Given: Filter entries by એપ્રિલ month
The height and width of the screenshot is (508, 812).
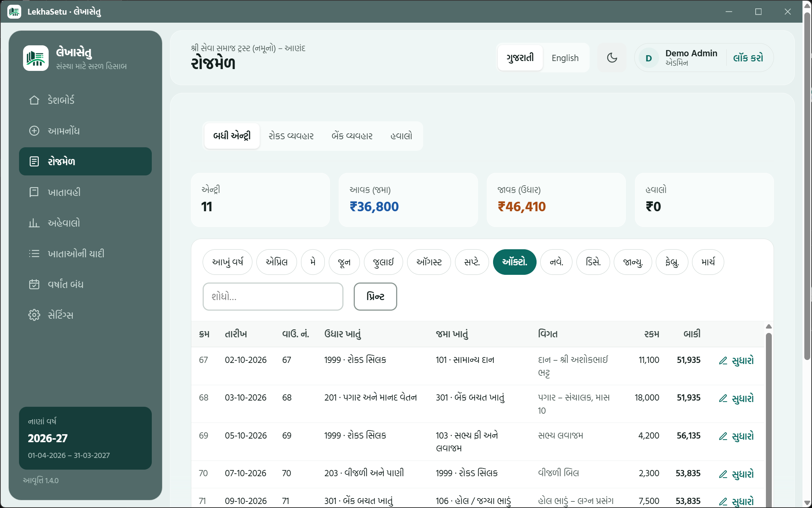Looking at the screenshot, I should pyautogui.click(x=277, y=262).
